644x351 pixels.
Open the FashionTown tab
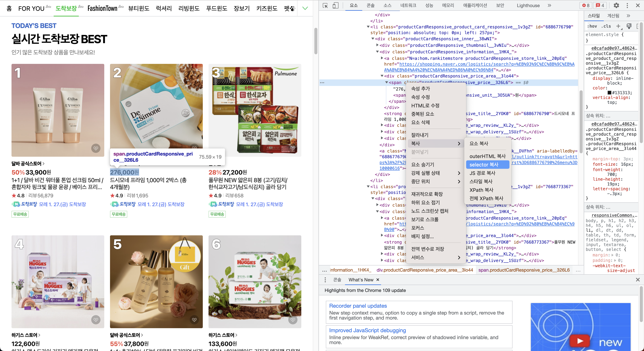pos(102,8)
